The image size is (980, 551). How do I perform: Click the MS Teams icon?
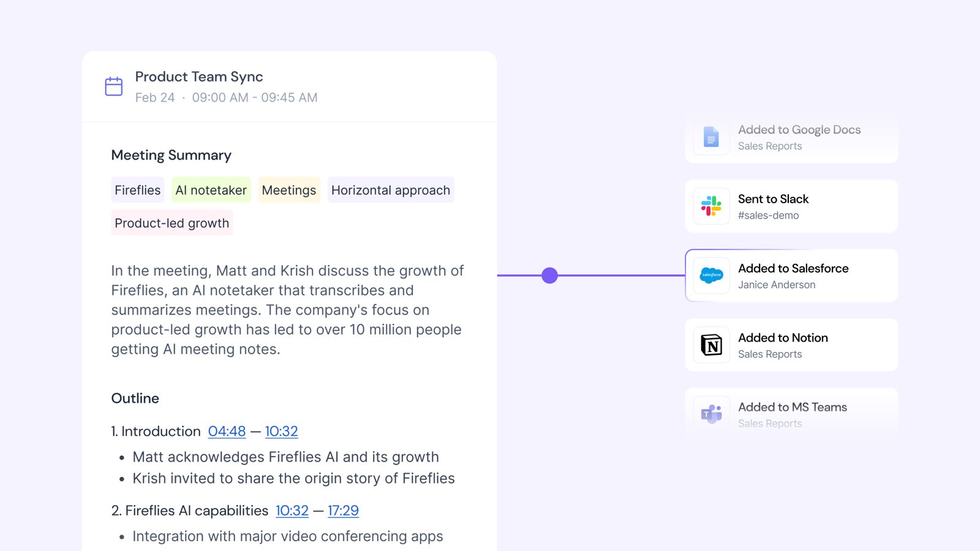[711, 414]
